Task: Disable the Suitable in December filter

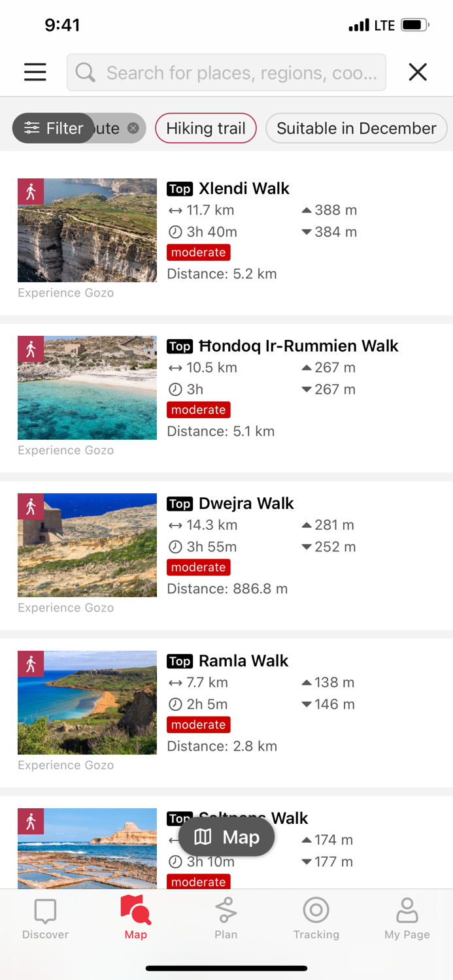Action: click(x=356, y=128)
